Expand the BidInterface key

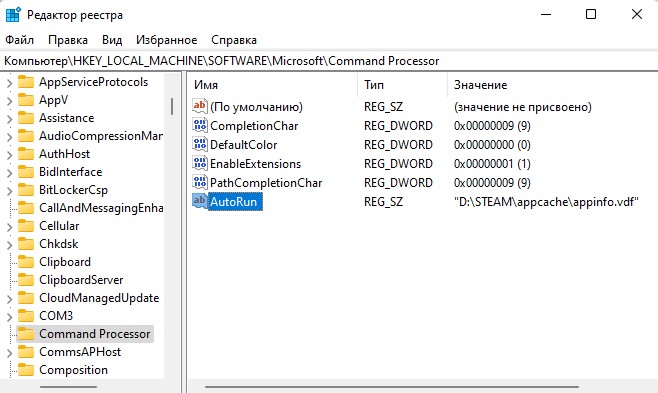[x=9, y=173]
